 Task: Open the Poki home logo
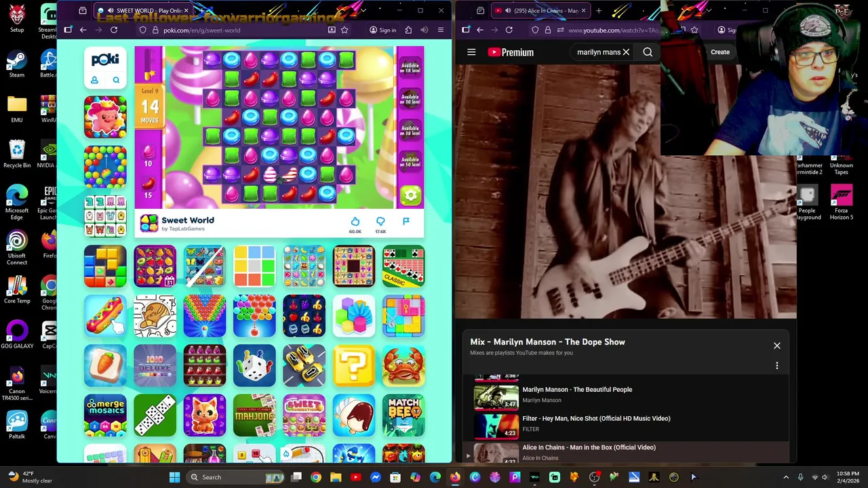click(105, 60)
